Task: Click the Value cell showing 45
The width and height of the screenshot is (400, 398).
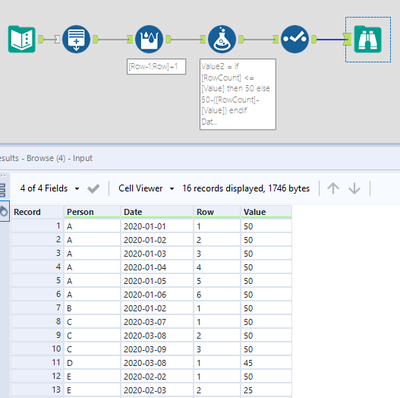Action: point(266,363)
